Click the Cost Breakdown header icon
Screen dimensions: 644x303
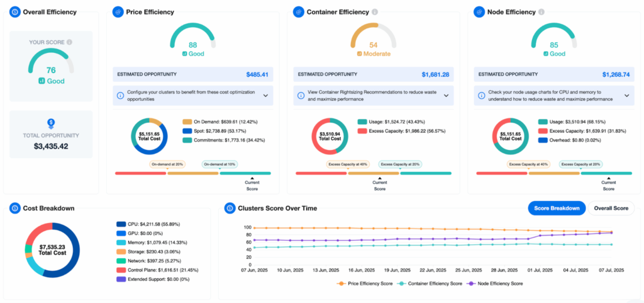(14, 208)
